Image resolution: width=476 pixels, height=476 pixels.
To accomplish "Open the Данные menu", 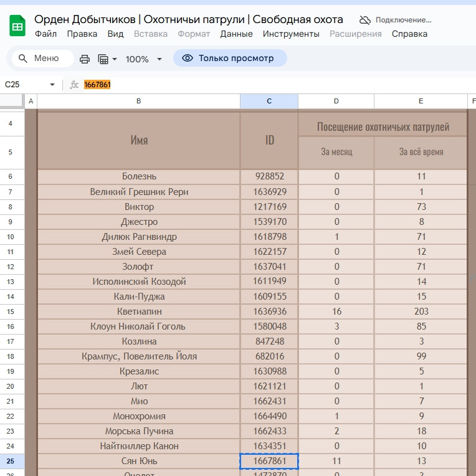I will (236, 34).
